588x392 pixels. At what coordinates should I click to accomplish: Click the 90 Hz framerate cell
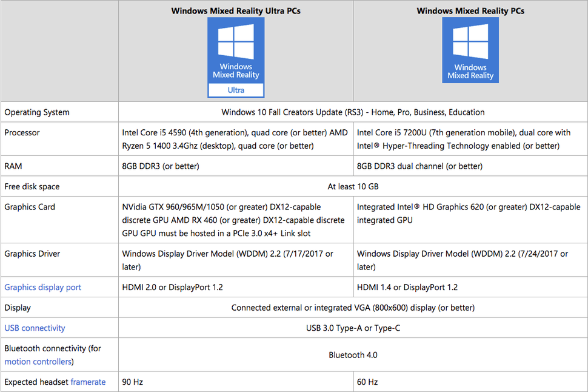tap(236, 382)
